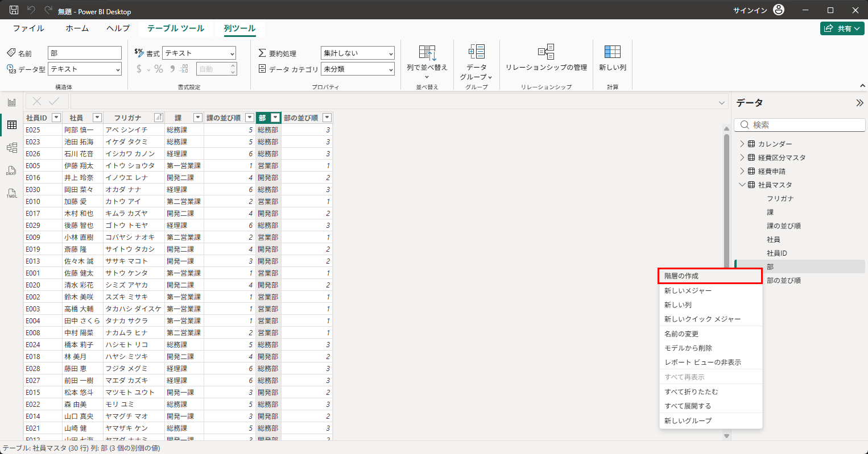Image resolution: width=868 pixels, height=454 pixels.
Task: Choose 名前の変更 from the context menu
Action: tap(710, 334)
